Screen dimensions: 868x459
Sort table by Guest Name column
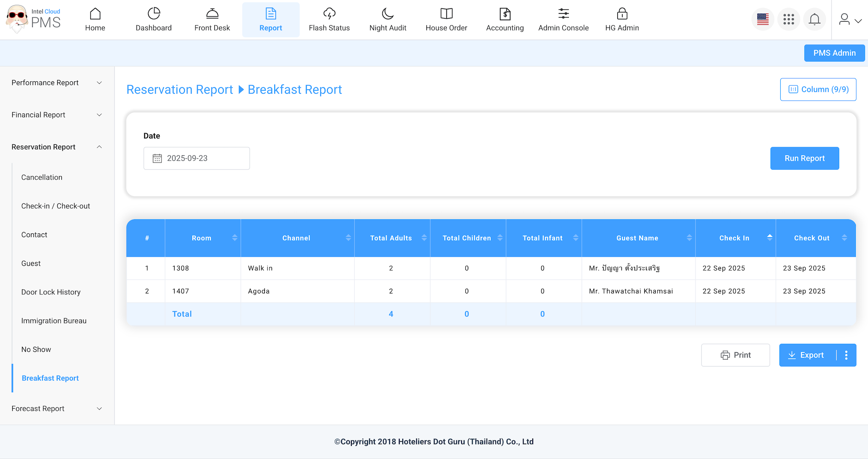click(x=689, y=238)
